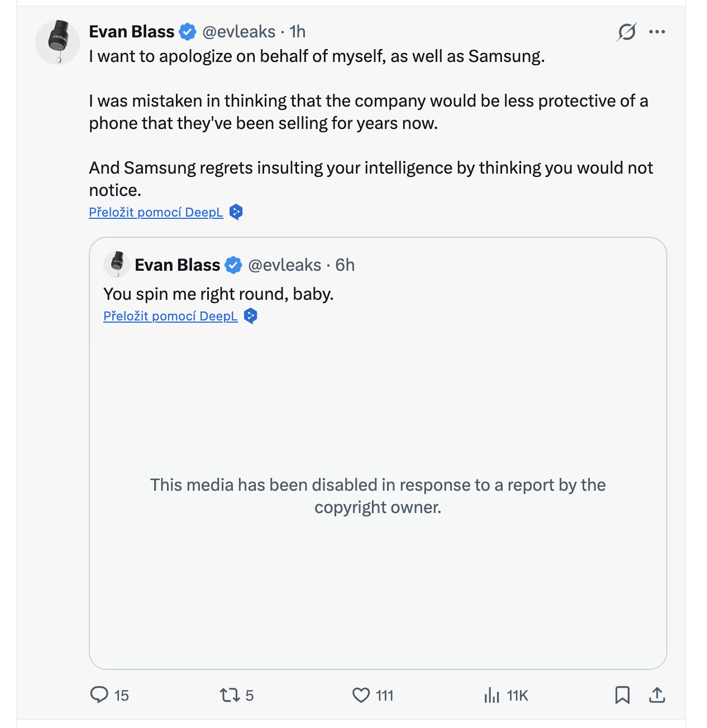Image resolution: width=707 pixels, height=728 pixels.
Task: Like the post with the heart icon
Action: click(x=361, y=695)
